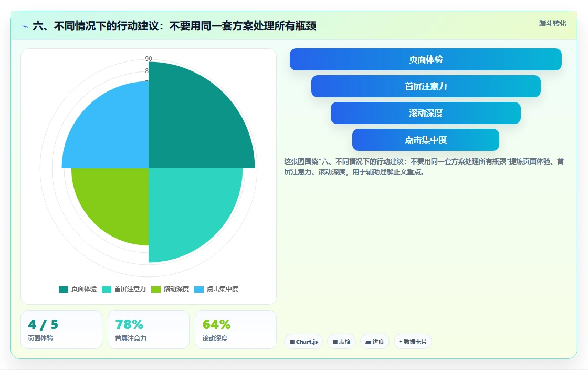Click the 首屏注意力 legend label
This screenshot has width=588, height=370.
tap(130, 289)
